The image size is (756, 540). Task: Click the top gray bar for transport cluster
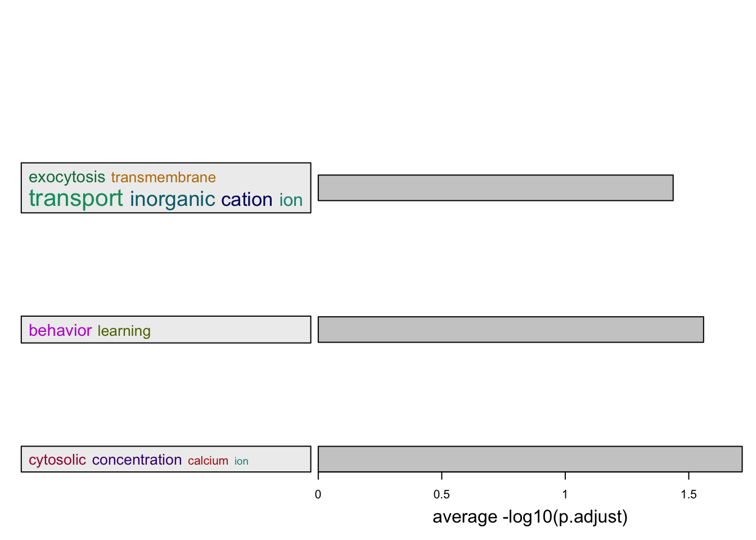pyautogui.click(x=496, y=188)
